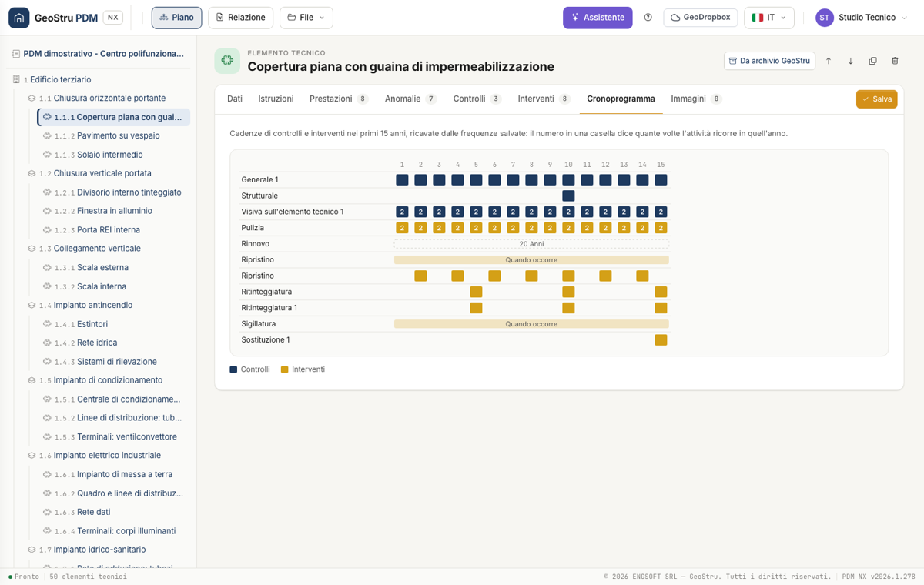
Task: Open the IT language selector
Action: click(768, 18)
